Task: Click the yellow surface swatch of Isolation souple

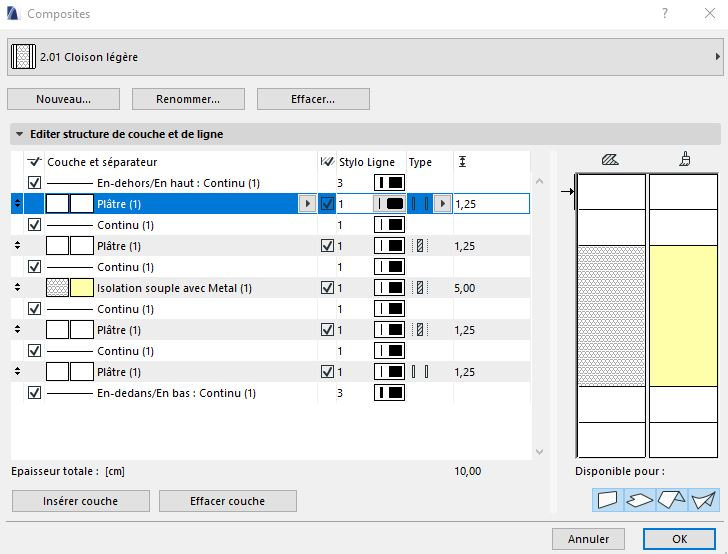Action: tap(82, 288)
